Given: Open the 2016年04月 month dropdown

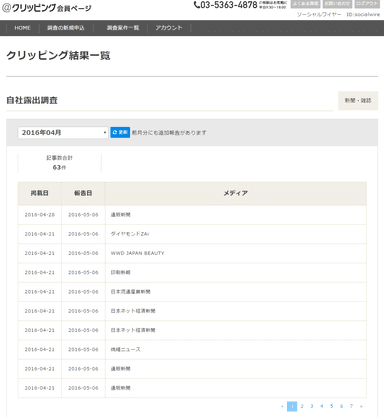Looking at the screenshot, I should point(63,132).
